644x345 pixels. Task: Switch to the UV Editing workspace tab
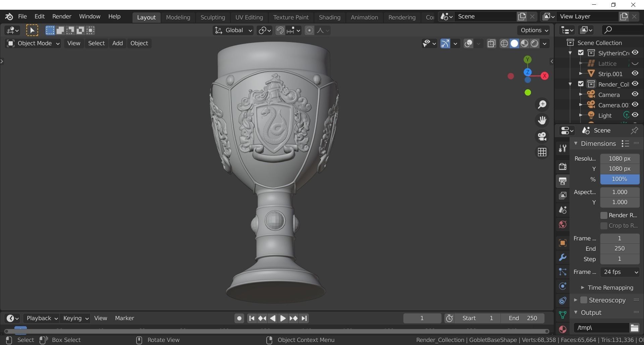[x=249, y=17]
